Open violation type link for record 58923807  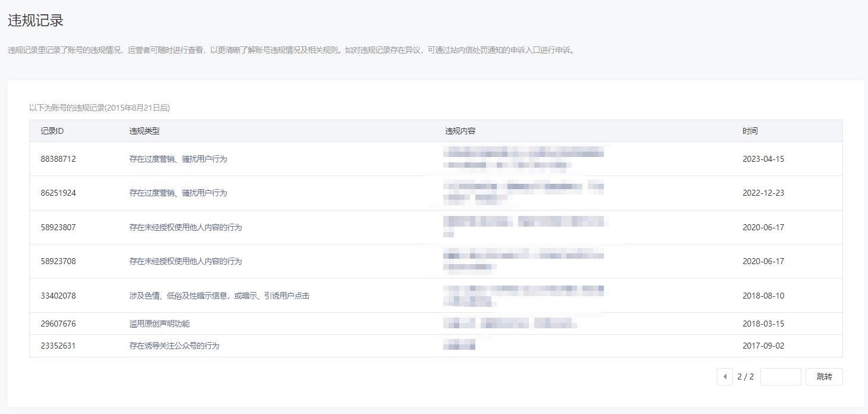click(185, 227)
